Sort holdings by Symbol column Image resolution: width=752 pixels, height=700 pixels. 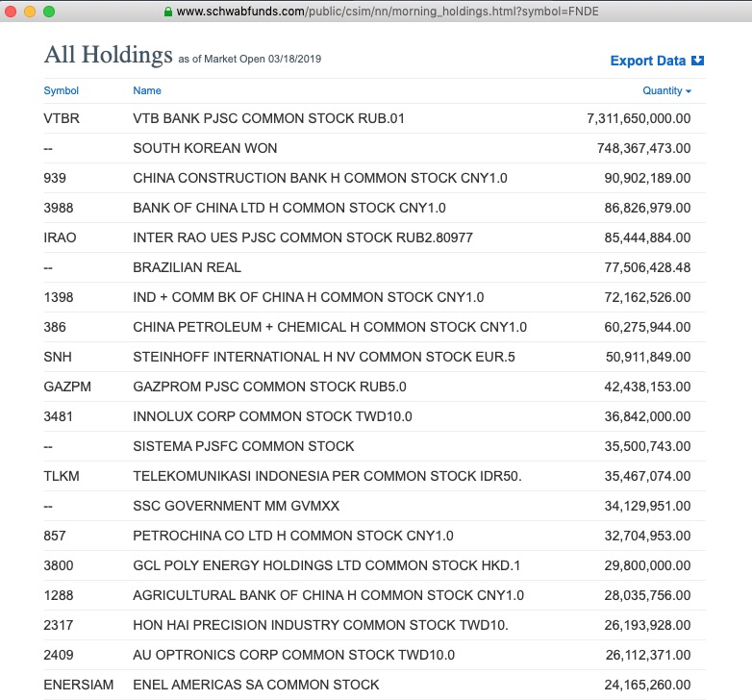(61, 90)
